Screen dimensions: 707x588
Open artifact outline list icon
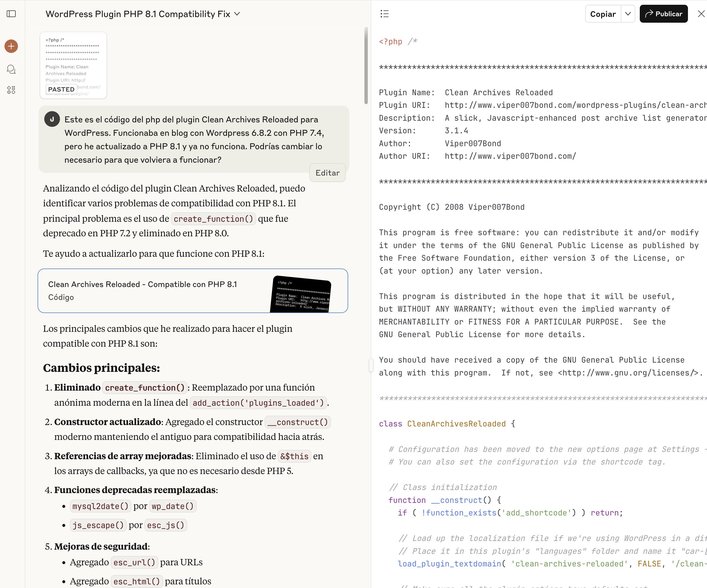click(x=384, y=14)
